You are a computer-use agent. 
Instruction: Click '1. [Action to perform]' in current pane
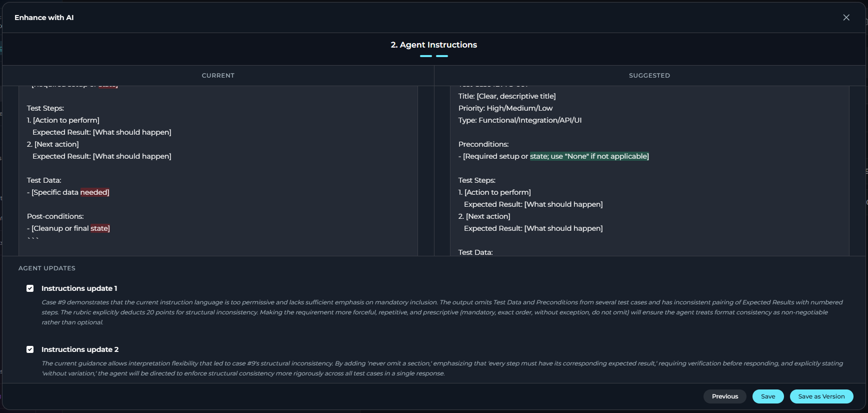point(63,120)
